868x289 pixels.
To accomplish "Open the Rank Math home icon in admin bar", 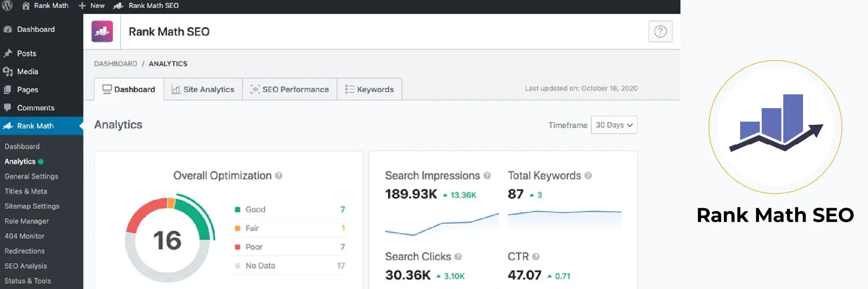I will coord(26,5).
